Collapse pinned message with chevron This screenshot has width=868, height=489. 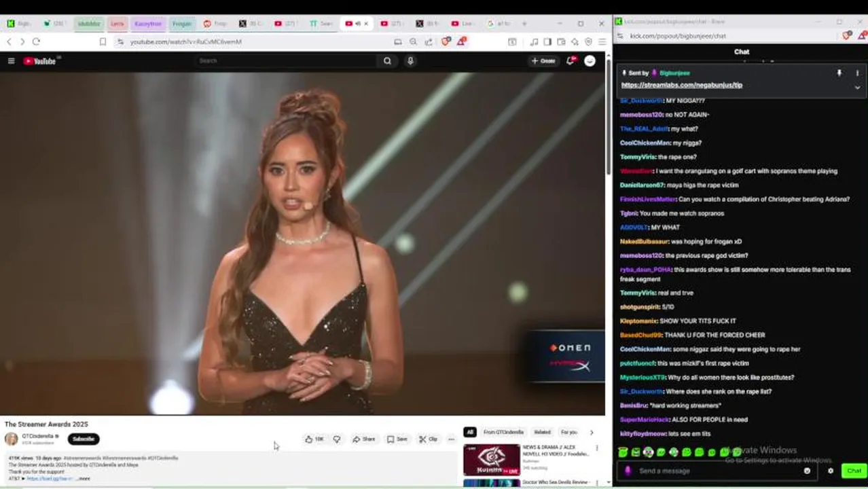(857, 87)
